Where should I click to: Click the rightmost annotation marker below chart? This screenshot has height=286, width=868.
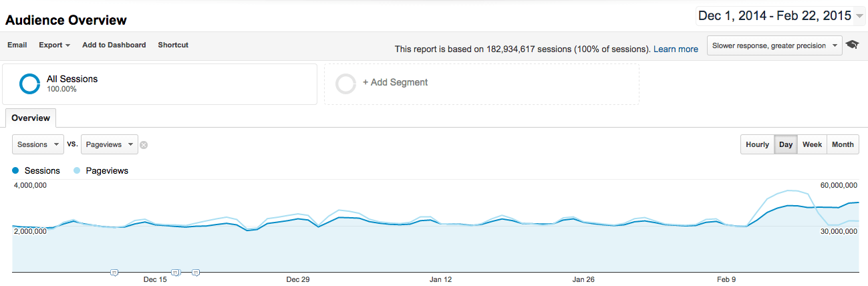pyautogui.click(x=196, y=273)
